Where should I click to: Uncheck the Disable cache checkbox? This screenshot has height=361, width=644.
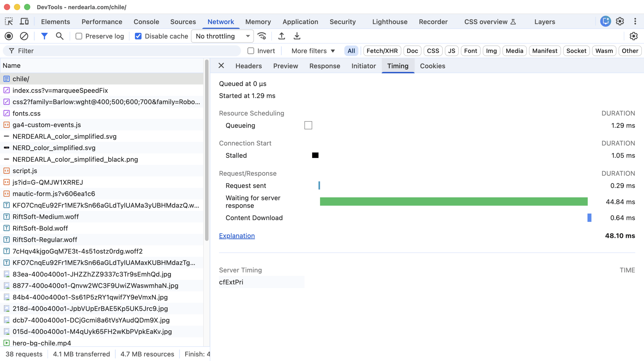138,36
